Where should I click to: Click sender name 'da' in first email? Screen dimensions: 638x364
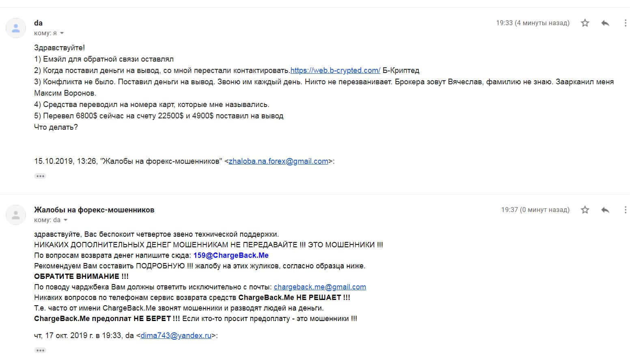39,23
